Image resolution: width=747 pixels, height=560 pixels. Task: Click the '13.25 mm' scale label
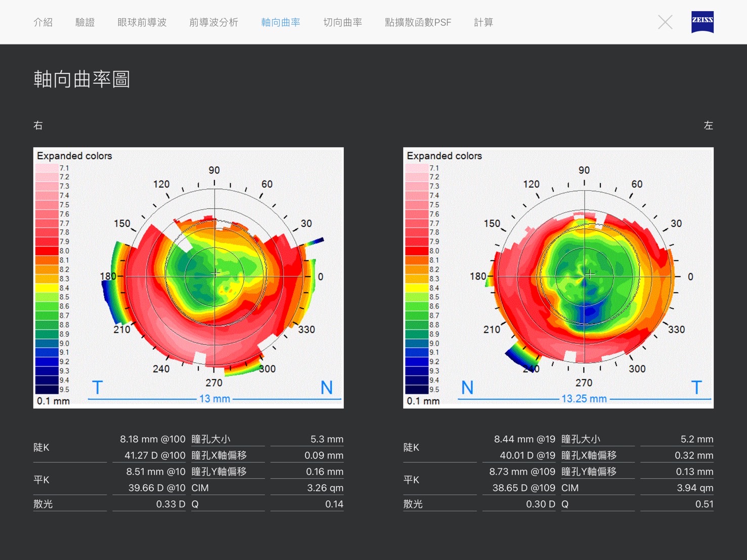[584, 399]
